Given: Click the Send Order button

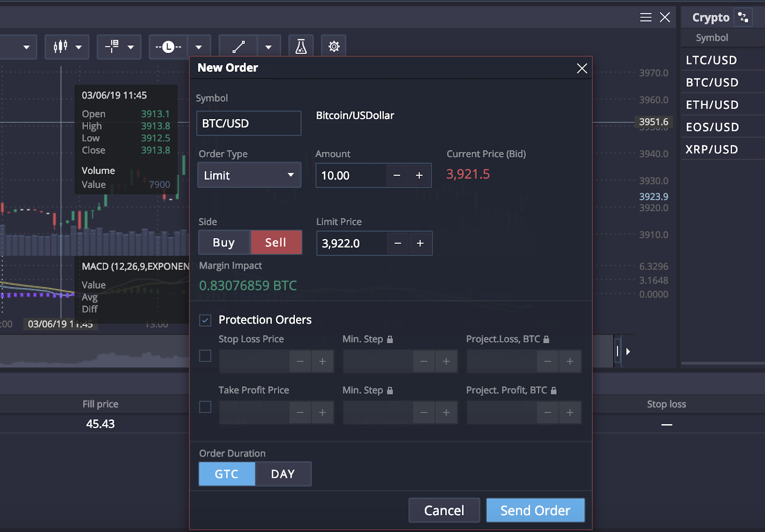Looking at the screenshot, I should pos(535,510).
